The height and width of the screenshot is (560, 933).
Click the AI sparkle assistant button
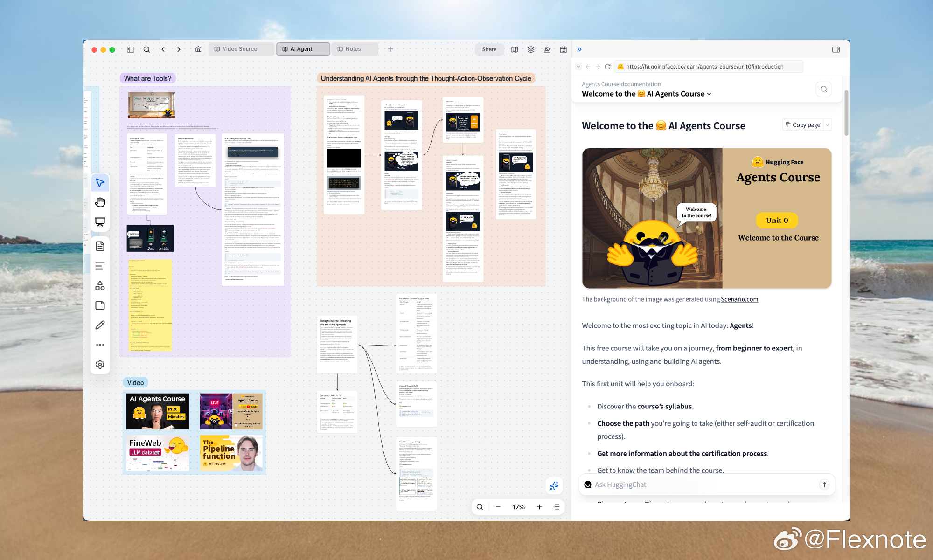[554, 486]
